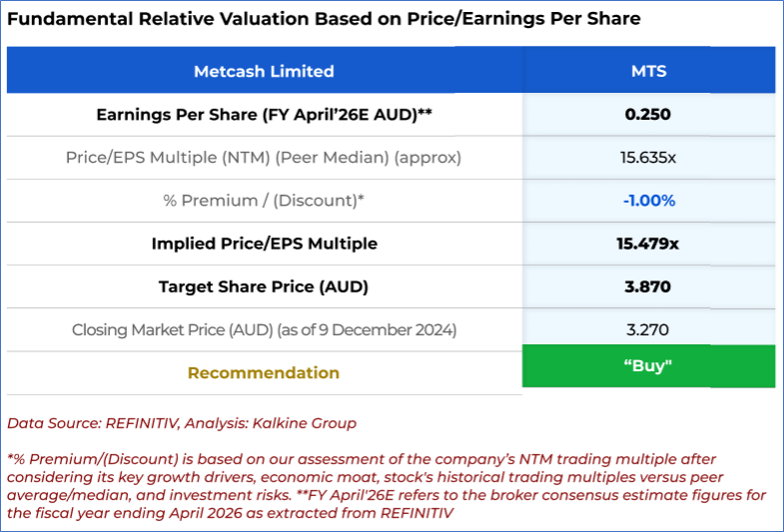Image resolution: width=784 pixels, height=532 pixels.
Task: Click the 3.870 target price value
Action: [x=648, y=286]
